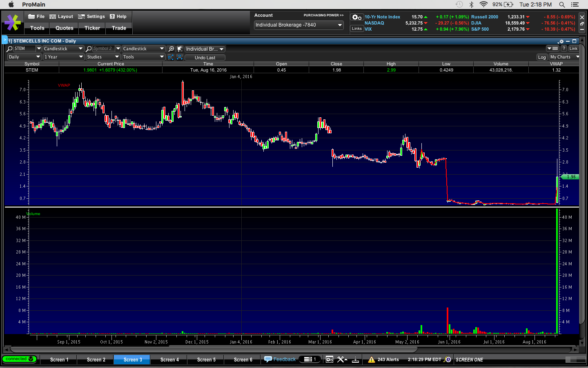Screen dimensions: 588x368
Task: Click the PURCHASING POWER >> link
Action: pos(323,15)
